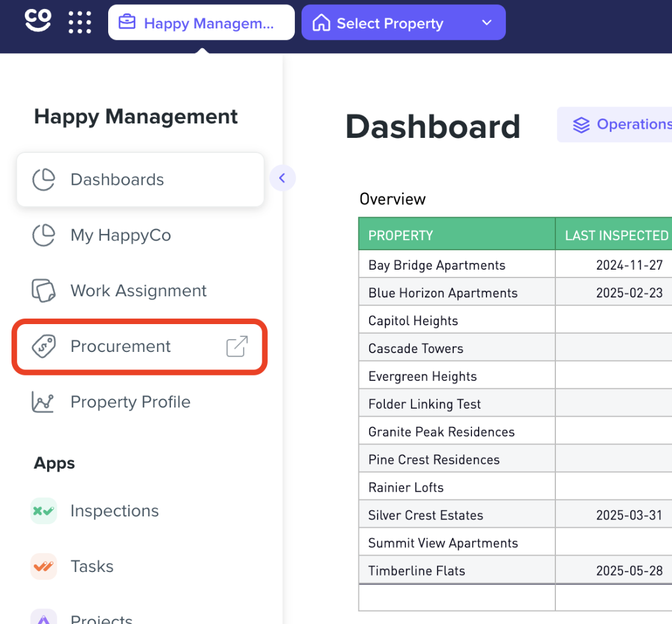
Task: Select the Dashboards menu entry
Action: 117,179
